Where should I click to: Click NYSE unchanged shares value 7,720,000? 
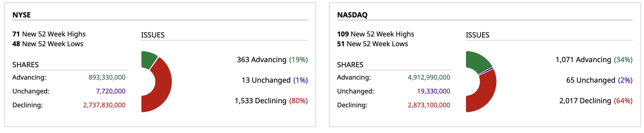click(x=111, y=91)
